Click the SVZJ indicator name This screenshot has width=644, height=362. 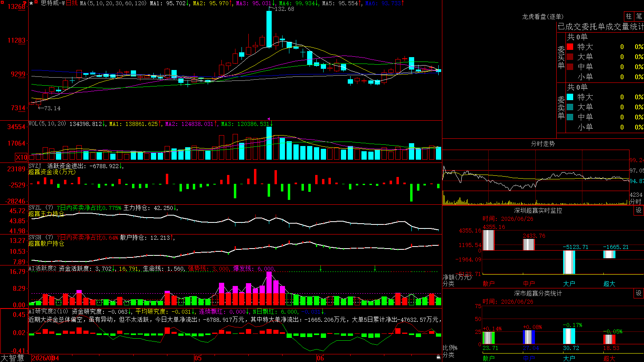pyautogui.click(x=35, y=166)
